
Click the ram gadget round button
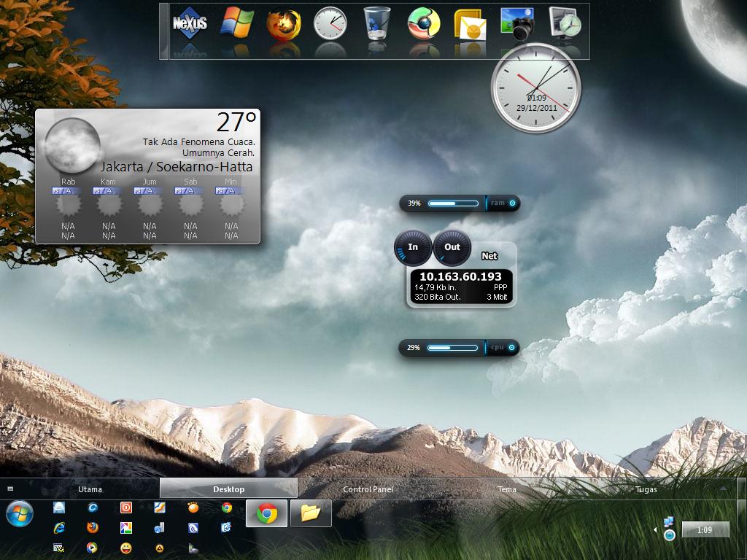click(512, 203)
